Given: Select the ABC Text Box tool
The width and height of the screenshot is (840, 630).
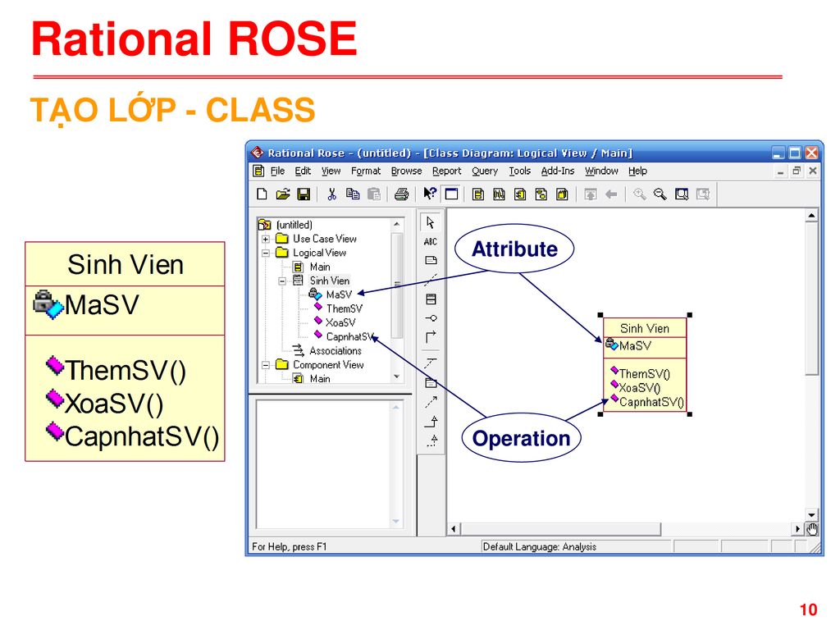Looking at the screenshot, I should click(431, 242).
